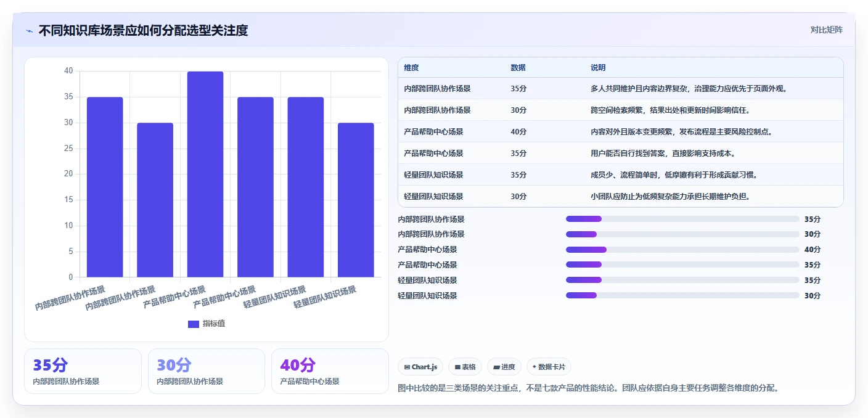Open the 35分 data card
Image resolution: width=868 pixels, height=418 pixels.
point(83,371)
